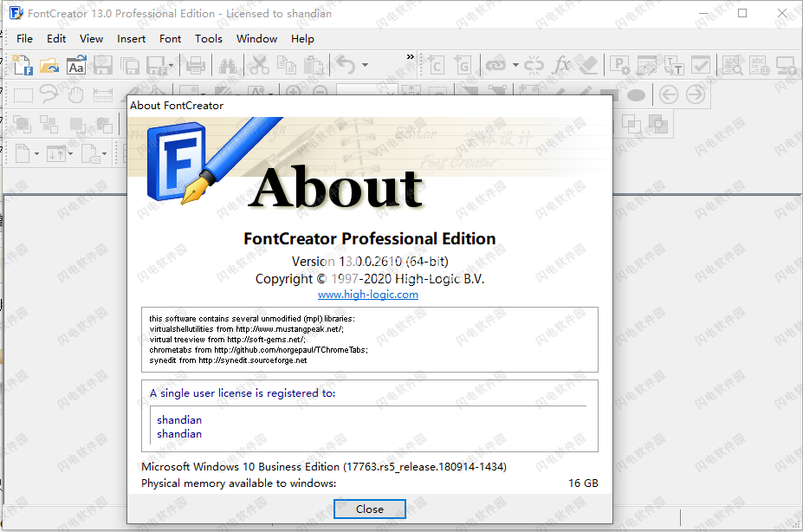The image size is (803, 532).
Task: Click the FontCreator Professional Edition heading
Action: coord(370,238)
